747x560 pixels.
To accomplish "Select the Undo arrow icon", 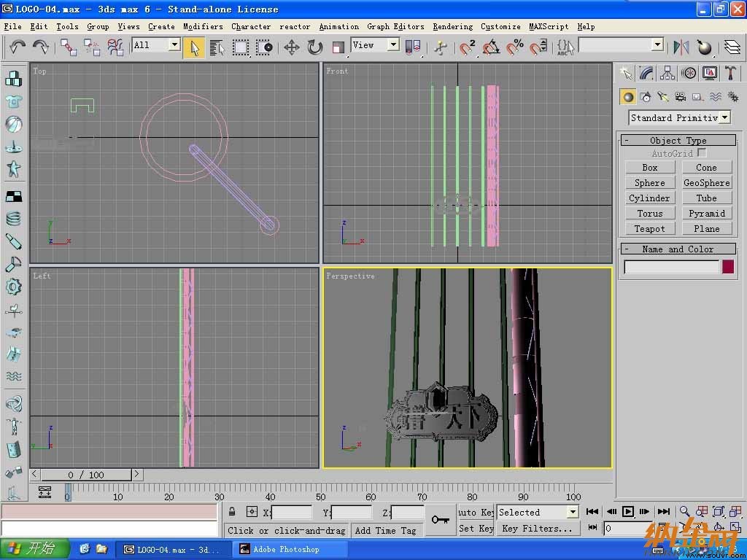I will (18, 47).
